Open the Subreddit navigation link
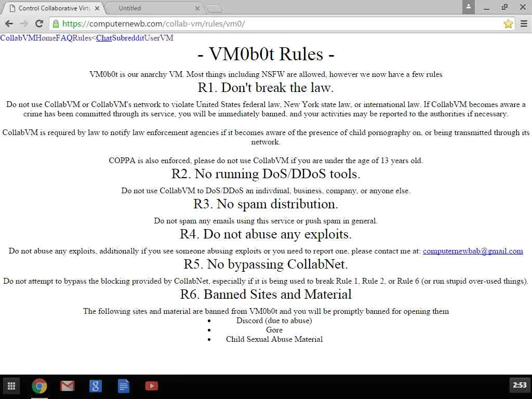This screenshot has height=399, width=532. [128, 37]
